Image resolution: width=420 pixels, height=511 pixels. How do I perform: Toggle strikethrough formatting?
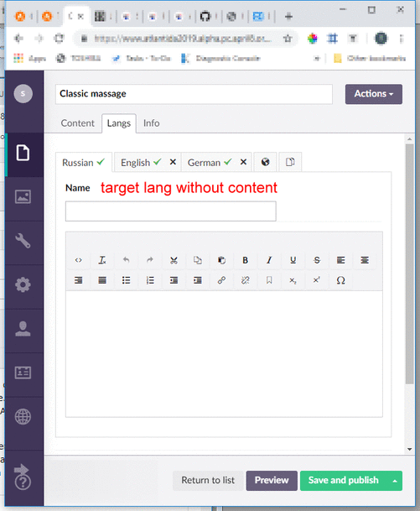coord(317,260)
